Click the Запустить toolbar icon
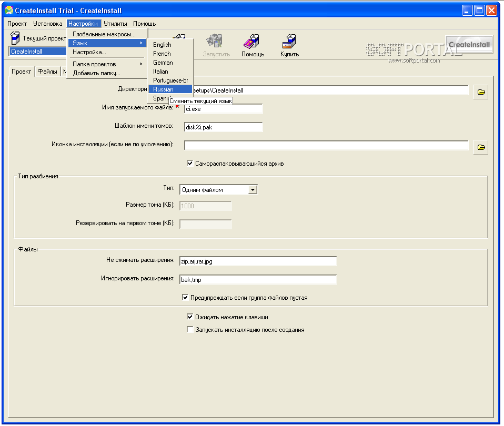Image resolution: width=504 pixels, height=426 pixels. click(x=215, y=41)
